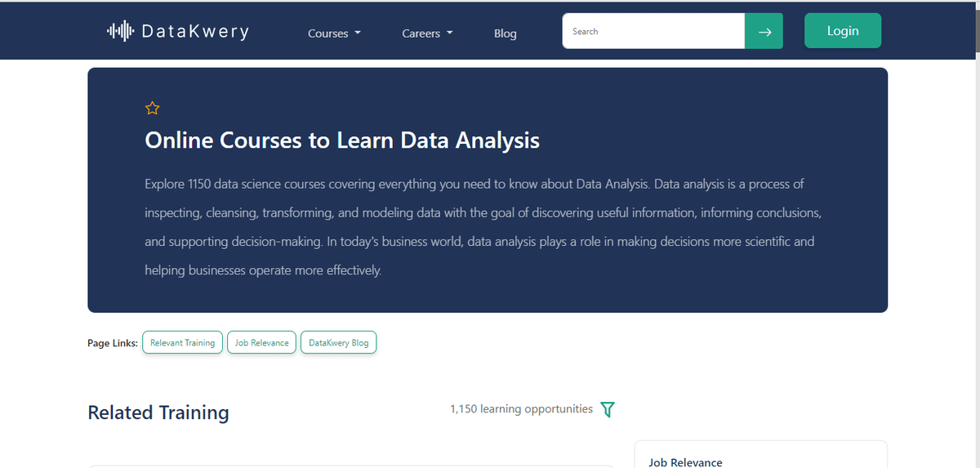Screen dimensions: 980x468
Task: Click the Online Courses to Learn Data Analysis heading
Action: pos(342,140)
